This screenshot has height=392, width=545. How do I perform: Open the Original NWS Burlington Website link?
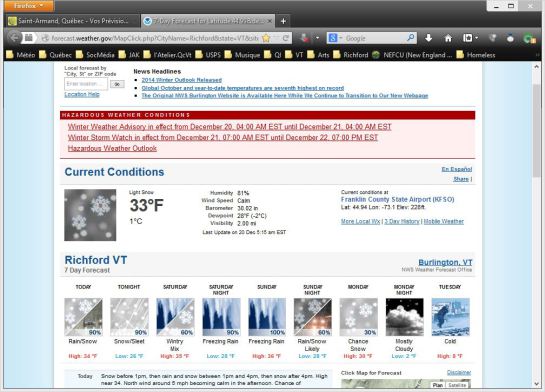tap(285, 96)
